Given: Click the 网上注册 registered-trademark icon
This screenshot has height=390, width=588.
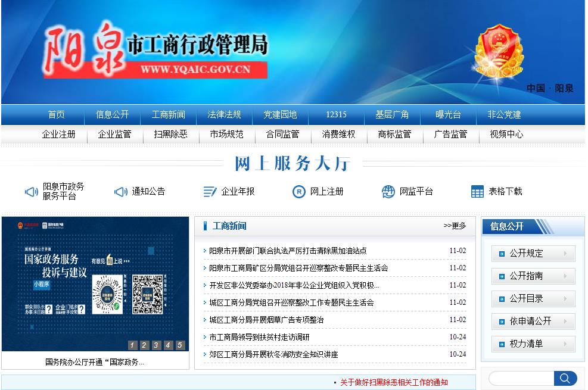Looking at the screenshot, I should (x=298, y=191).
